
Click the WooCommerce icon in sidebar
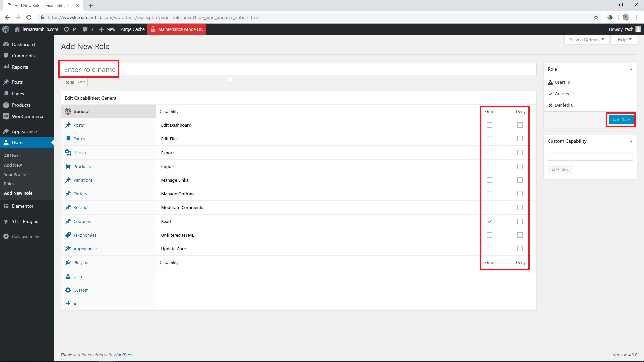click(x=6, y=116)
